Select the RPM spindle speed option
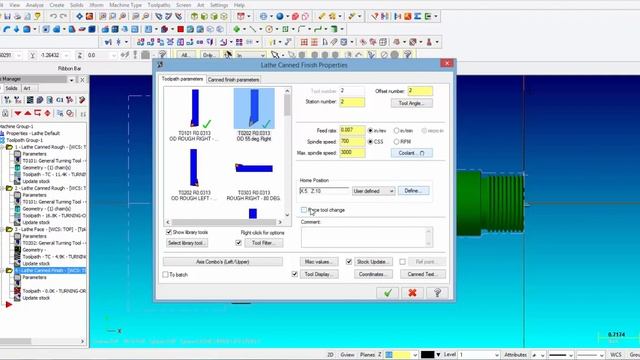This screenshot has width=640, height=360. click(396, 142)
